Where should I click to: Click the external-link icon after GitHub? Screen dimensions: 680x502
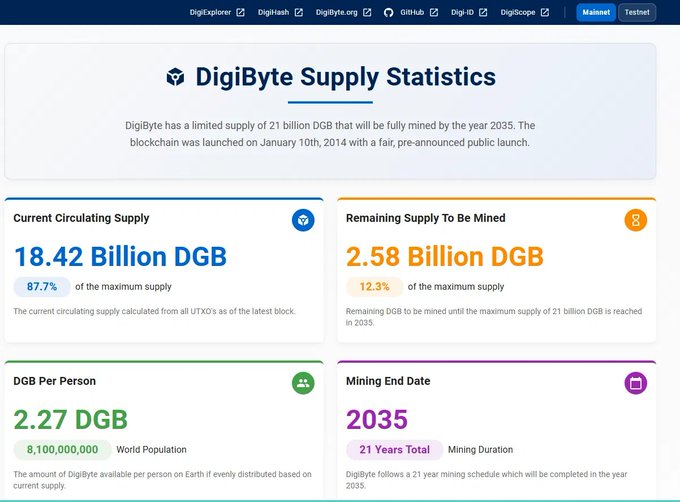[434, 13]
